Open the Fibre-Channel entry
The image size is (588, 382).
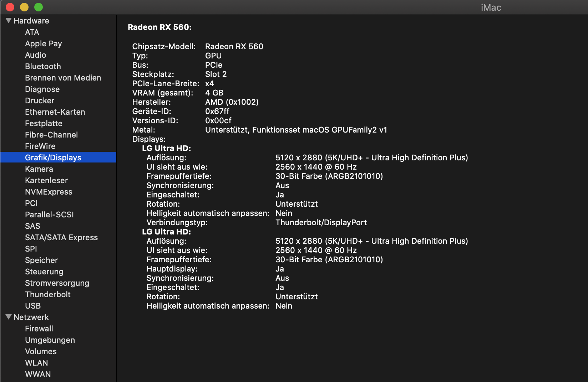pyautogui.click(x=51, y=135)
